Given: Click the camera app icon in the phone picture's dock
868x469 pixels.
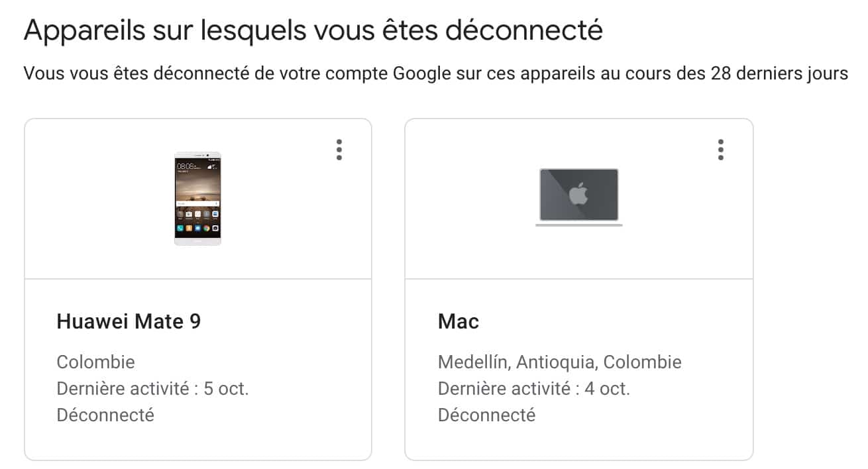Looking at the screenshot, I should tap(216, 228).
